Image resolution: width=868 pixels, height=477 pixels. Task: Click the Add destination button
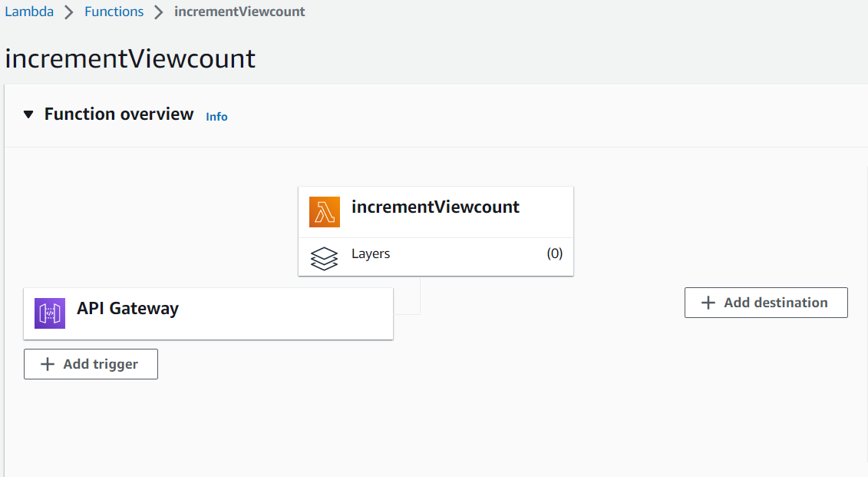tap(766, 303)
